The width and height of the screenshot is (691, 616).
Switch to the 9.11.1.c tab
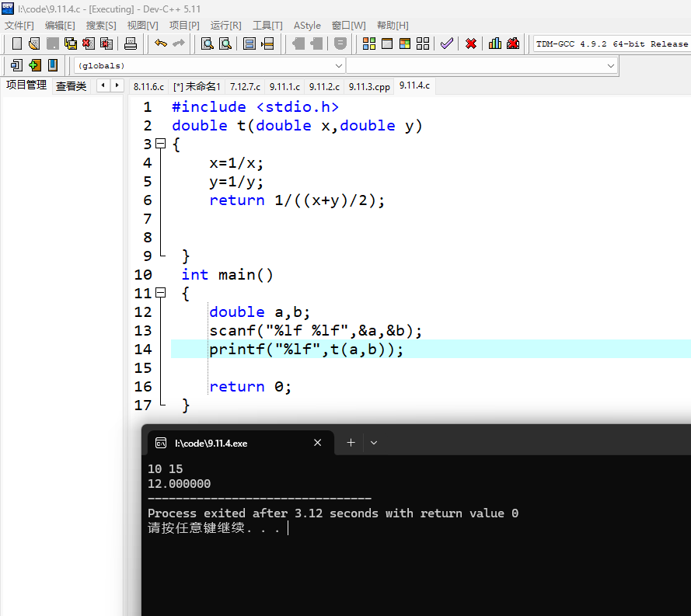(284, 87)
